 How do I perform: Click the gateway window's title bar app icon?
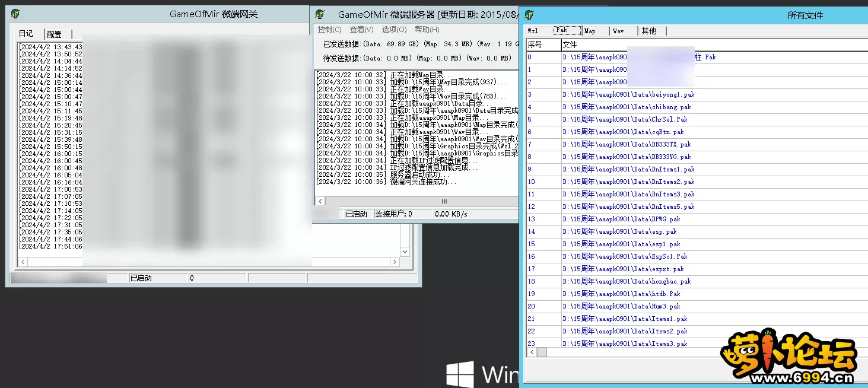(16, 14)
